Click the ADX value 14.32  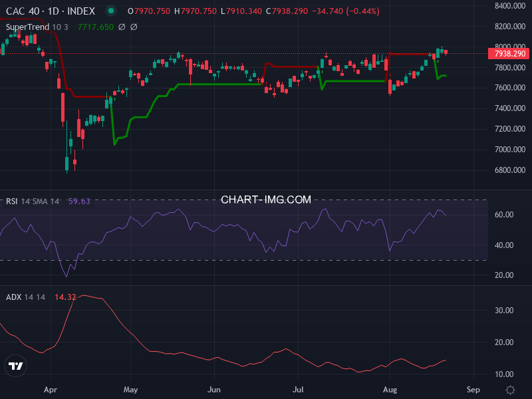point(65,297)
